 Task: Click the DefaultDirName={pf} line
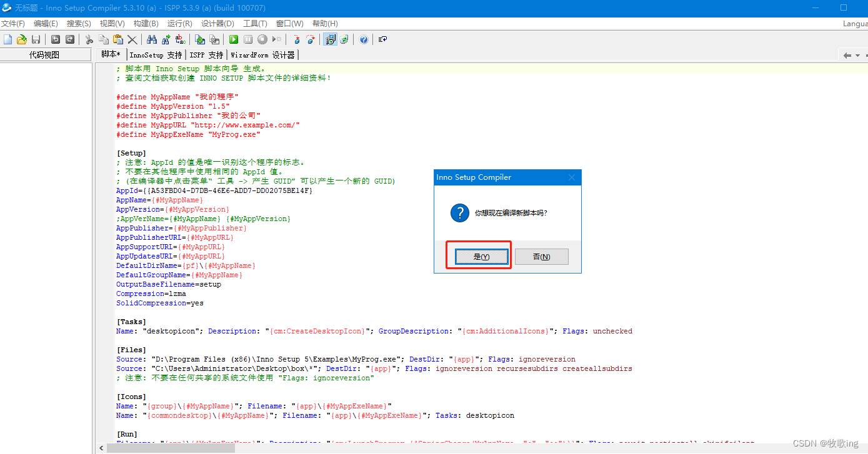coord(186,265)
